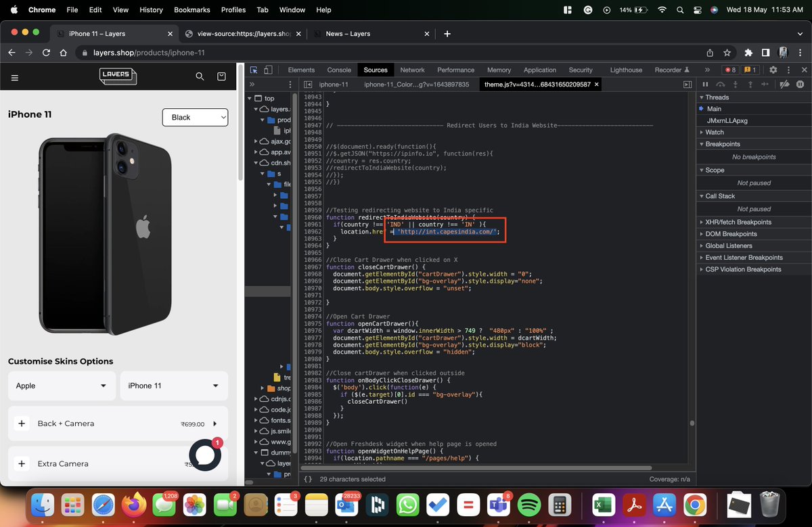812x527 pixels.
Task: Open the DevTools settings gear
Action: pyautogui.click(x=773, y=70)
